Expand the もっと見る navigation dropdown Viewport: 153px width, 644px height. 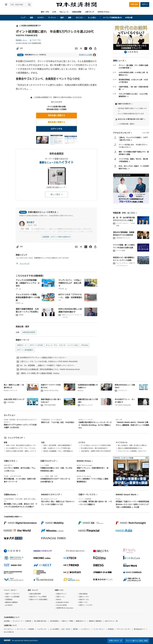click(92, 18)
